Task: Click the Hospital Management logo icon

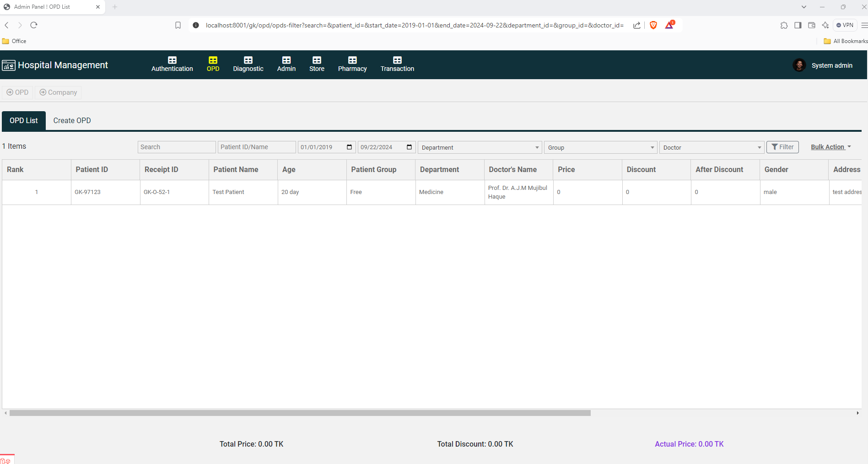Action: click(9, 65)
